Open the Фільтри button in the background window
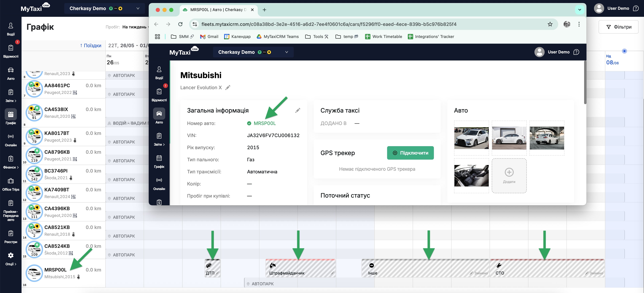 [618, 27]
